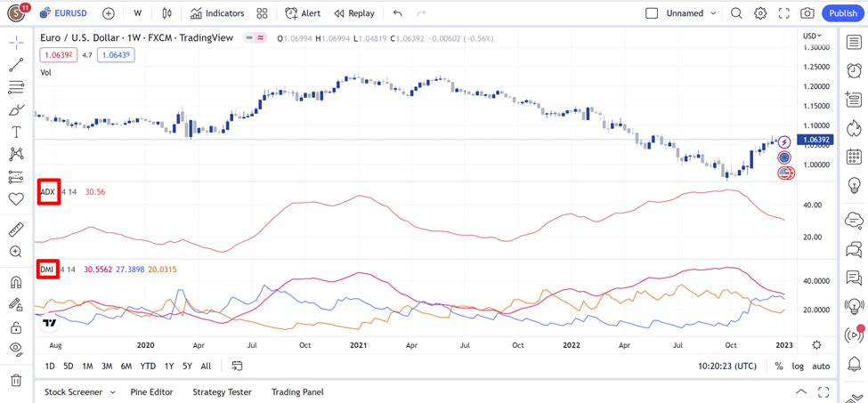
Task: Change the W weekly interval
Action: (x=137, y=12)
